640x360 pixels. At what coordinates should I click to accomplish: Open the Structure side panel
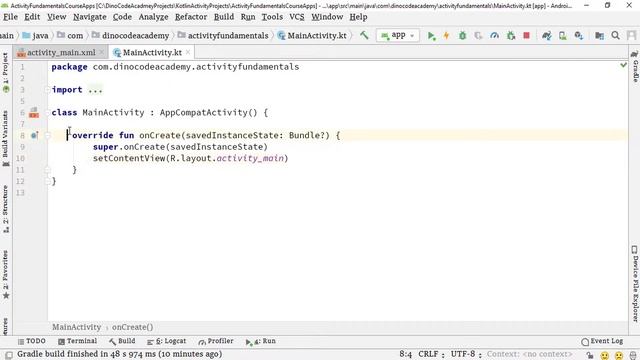[6, 209]
